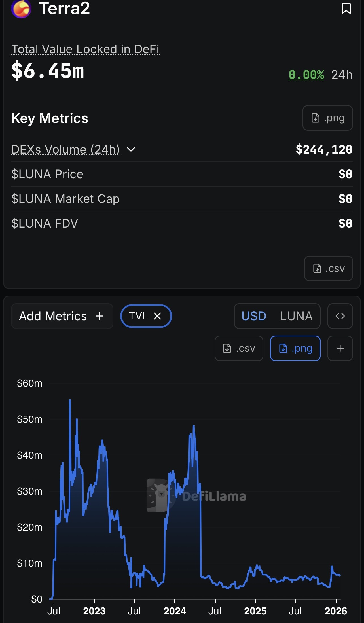Image resolution: width=364 pixels, height=623 pixels.
Task: Bookmark the Terra2 chain page
Action: [346, 8]
